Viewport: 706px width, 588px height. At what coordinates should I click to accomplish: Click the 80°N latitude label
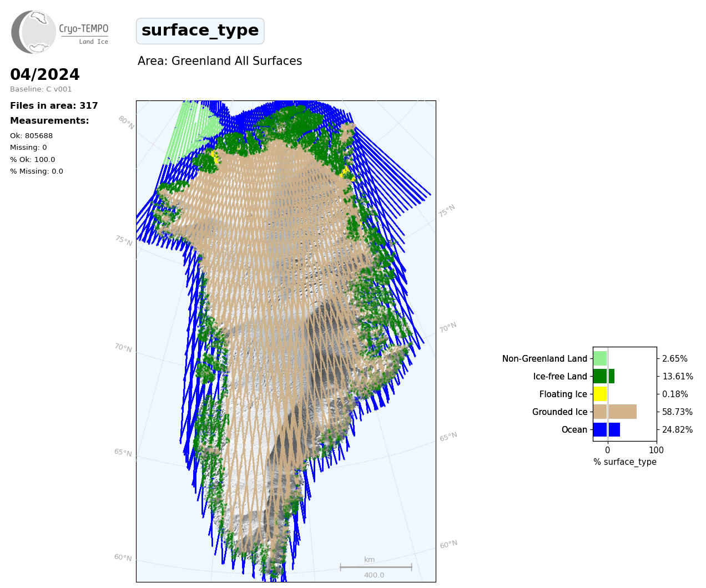pos(126,123)
